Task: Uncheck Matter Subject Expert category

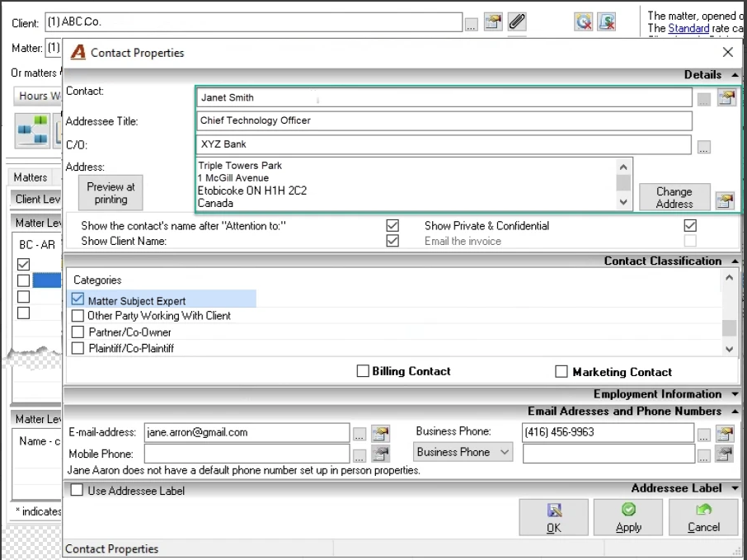Action: 78,299
